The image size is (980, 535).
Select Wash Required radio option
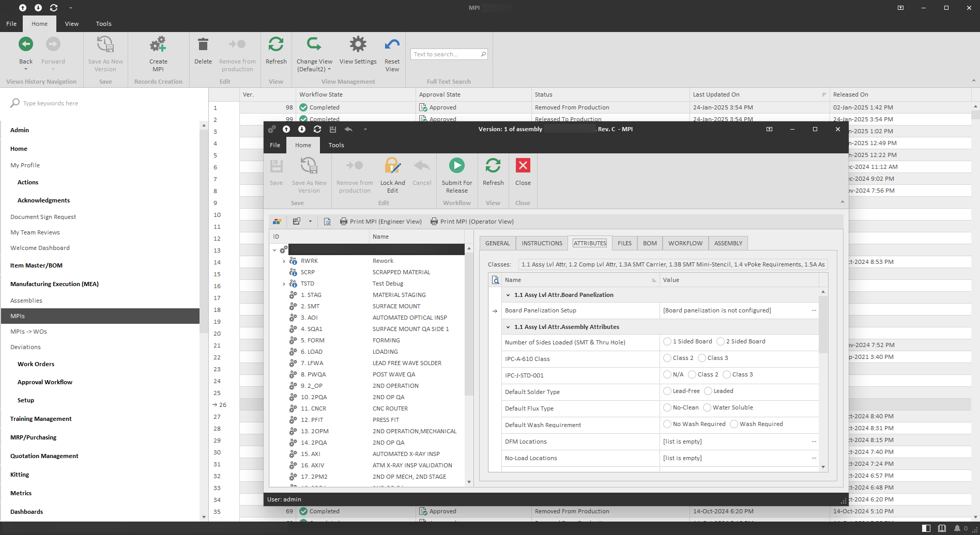[x=734, y=424]
